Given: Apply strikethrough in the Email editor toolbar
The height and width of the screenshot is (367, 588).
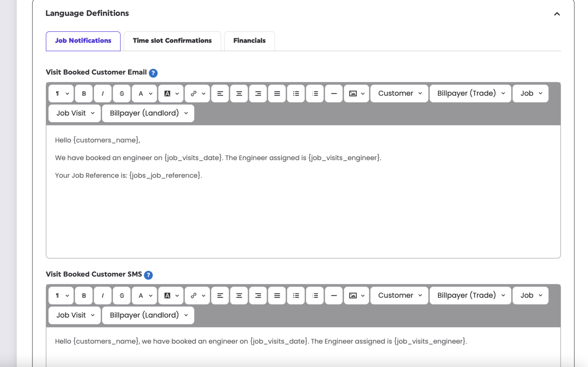Looking at the screenshot, I should tap(122, 94).
